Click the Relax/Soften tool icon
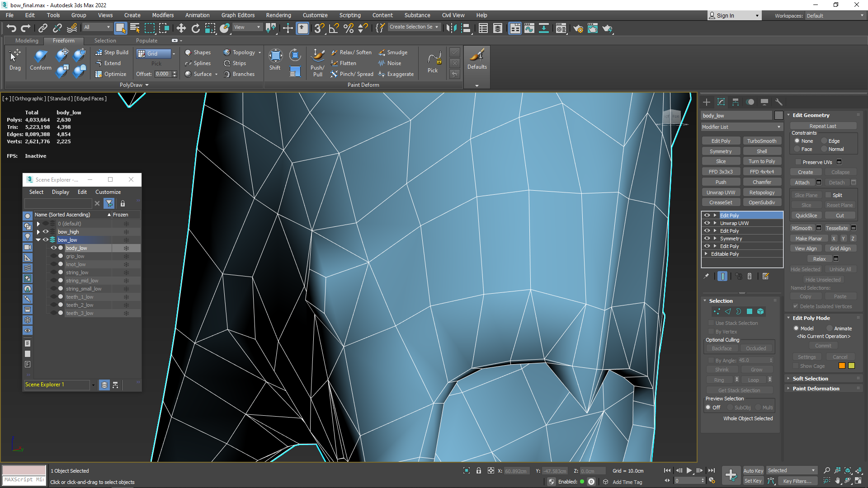 tap(333, 52)
